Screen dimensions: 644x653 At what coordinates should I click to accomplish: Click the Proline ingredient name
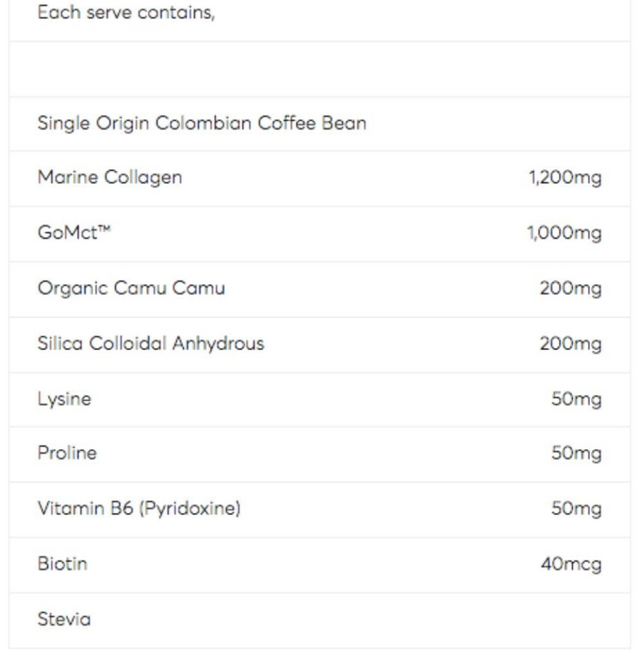pos(67,453)
